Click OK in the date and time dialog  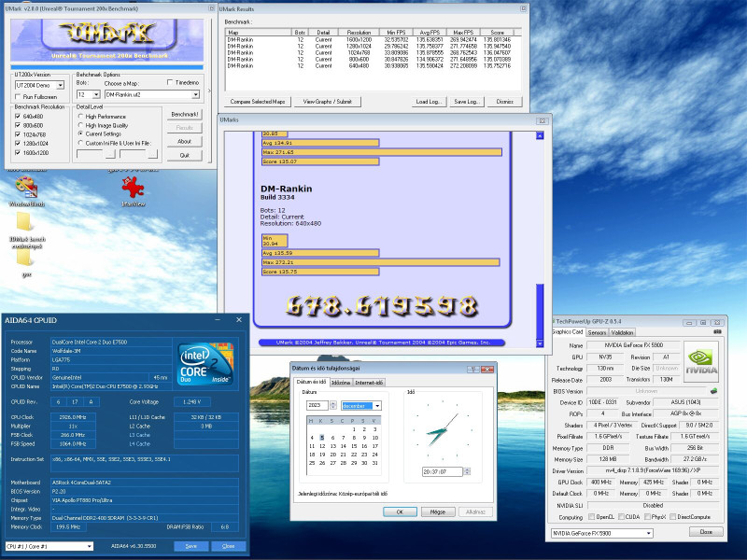click(400, 511)
